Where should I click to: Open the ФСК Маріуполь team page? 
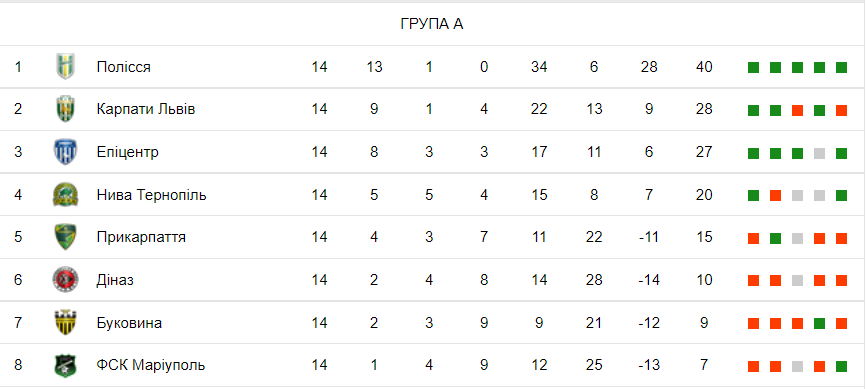(151, 365)
